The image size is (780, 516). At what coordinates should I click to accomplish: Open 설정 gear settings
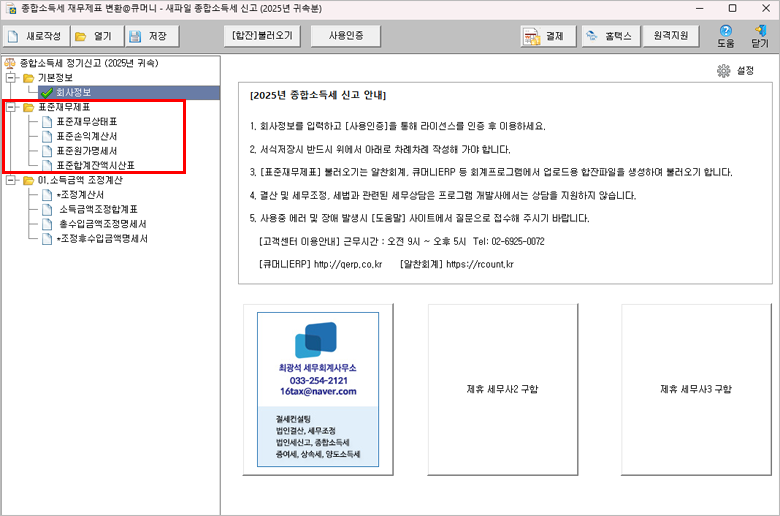[735, 71]
